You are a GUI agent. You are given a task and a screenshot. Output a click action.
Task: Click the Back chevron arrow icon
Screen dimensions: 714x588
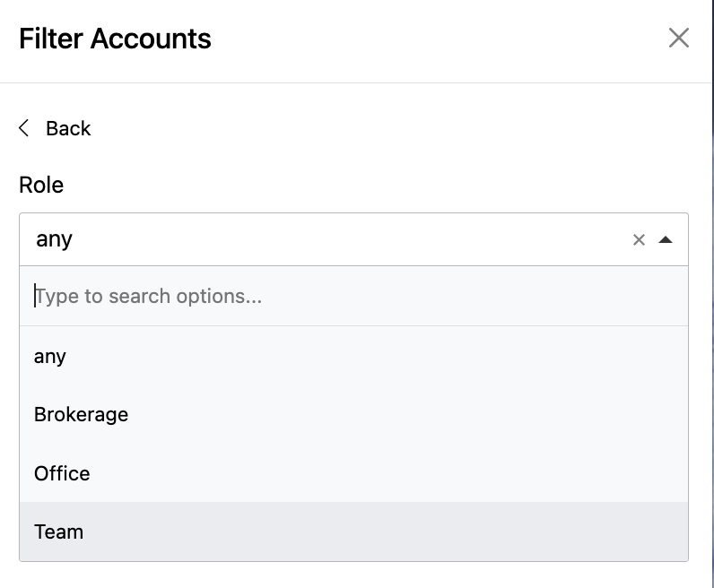tap(24, 128)
